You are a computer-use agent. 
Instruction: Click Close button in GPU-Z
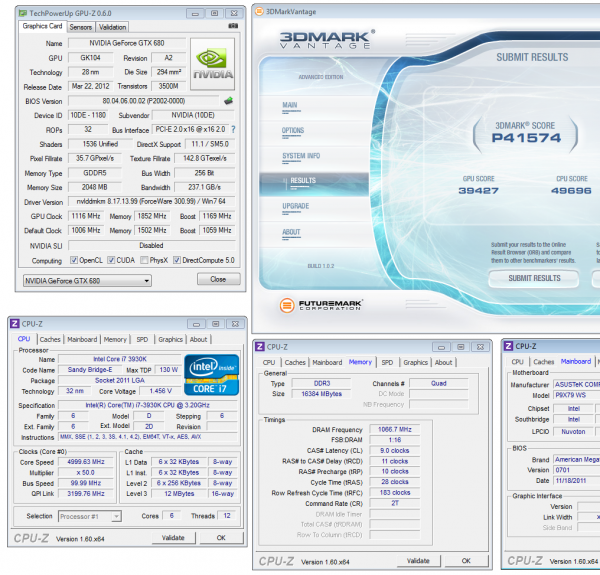[218, 279]
